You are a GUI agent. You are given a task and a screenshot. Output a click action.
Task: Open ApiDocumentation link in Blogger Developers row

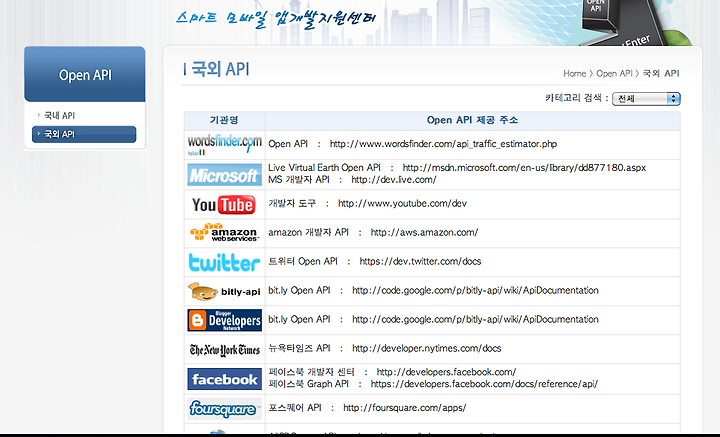[x=475, y=319]
